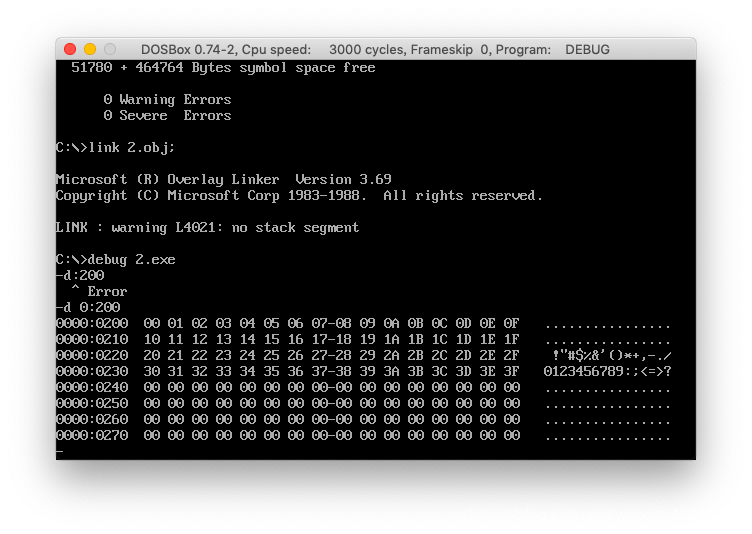
Task: Click the 'symbol space free' line
Action: tap(223, 68)
